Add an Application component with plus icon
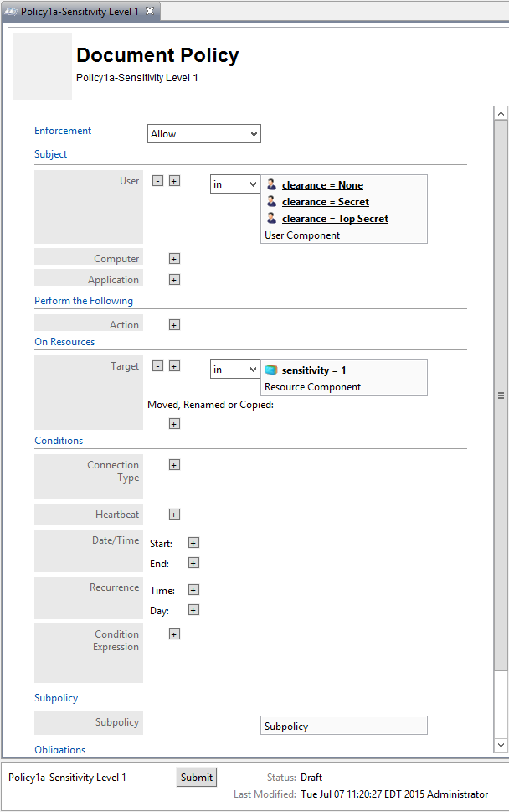 174,280
